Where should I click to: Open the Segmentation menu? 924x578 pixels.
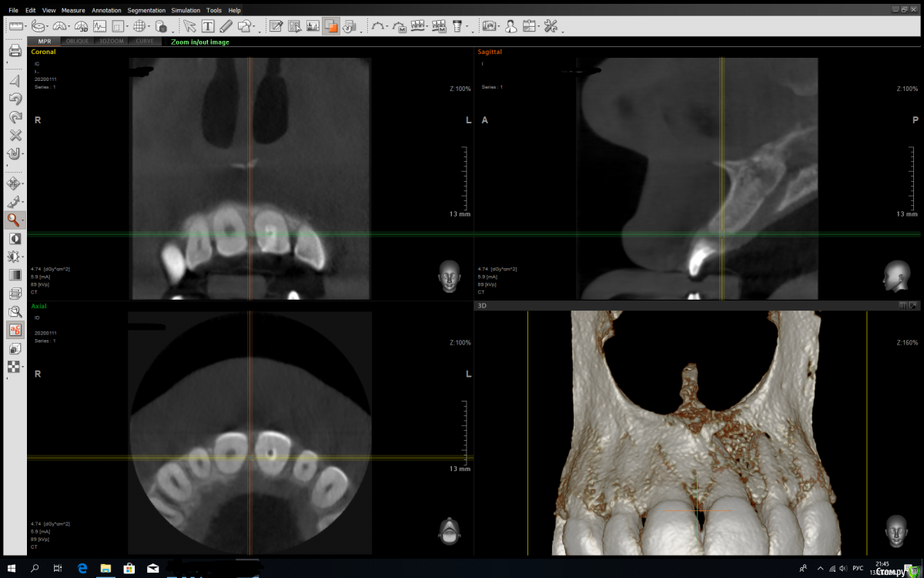(x=146, y=10)
